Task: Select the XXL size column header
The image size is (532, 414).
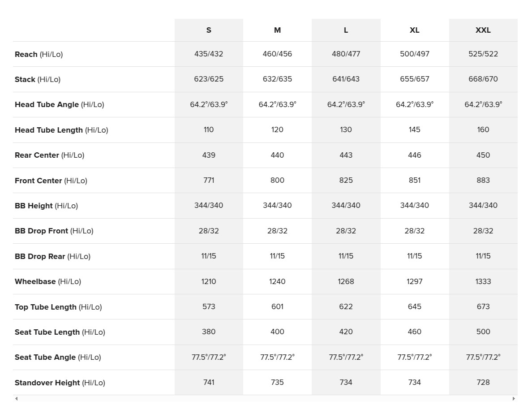Action: [483, 30]
